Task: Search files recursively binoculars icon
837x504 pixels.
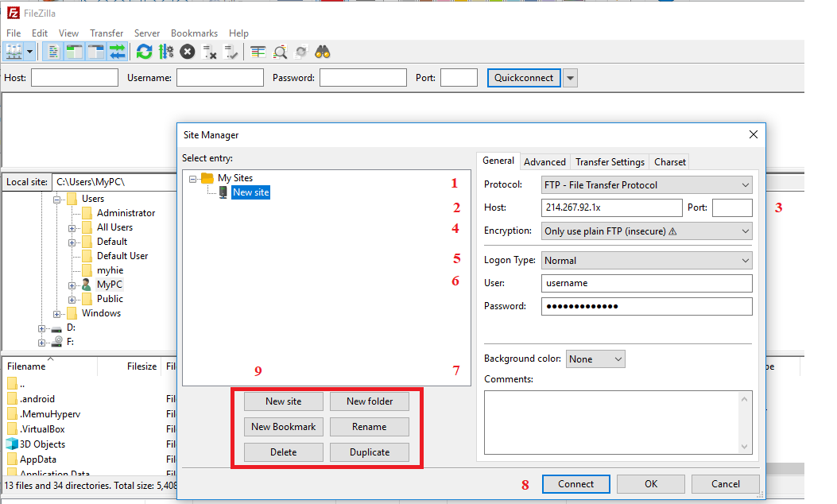Action: (323, 52)
